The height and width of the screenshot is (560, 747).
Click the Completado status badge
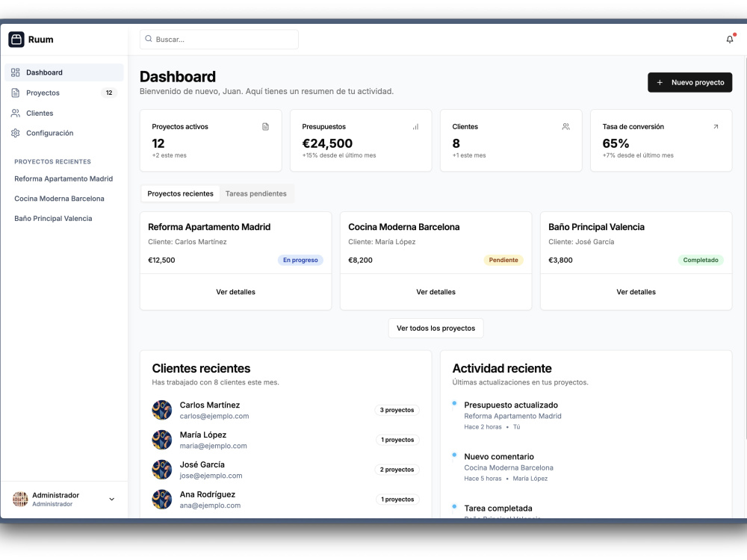coord(701,260)
